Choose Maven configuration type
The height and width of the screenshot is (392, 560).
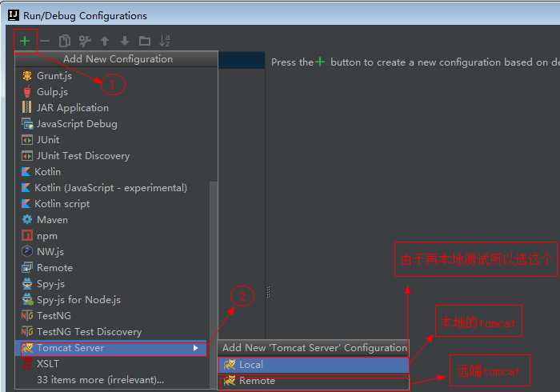tap(112, 220)
